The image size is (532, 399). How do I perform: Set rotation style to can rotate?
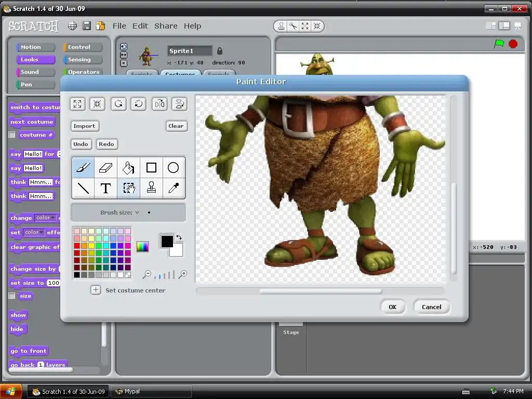124,47
